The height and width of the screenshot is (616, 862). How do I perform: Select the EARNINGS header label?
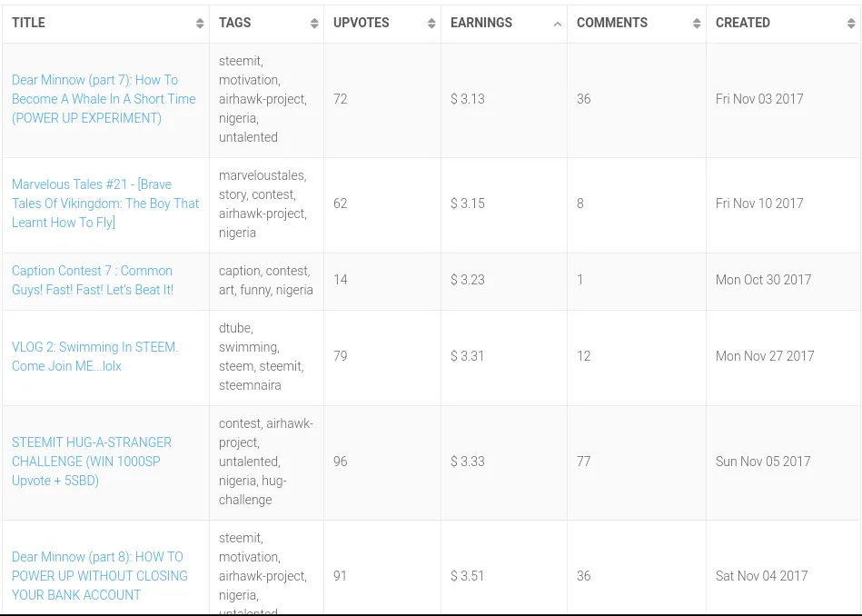coord(481,23)
